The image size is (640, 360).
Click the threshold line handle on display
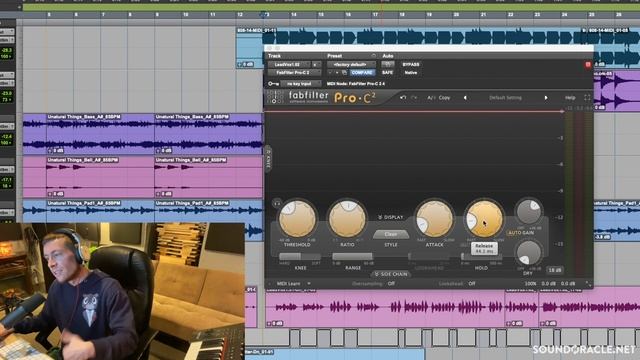[x=562, y=111]
